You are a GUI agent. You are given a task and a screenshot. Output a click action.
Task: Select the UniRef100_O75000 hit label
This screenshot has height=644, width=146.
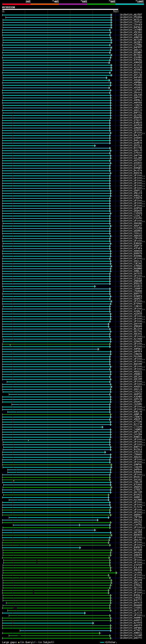point(131,153)
